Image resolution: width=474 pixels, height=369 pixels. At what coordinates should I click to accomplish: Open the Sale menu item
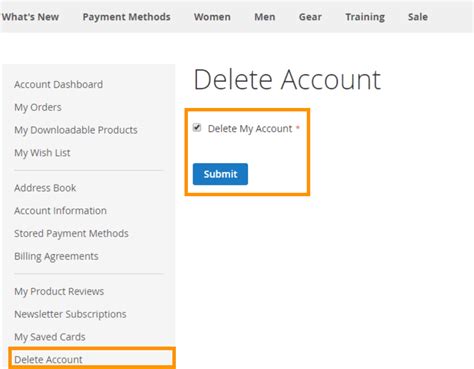(418, 17)
